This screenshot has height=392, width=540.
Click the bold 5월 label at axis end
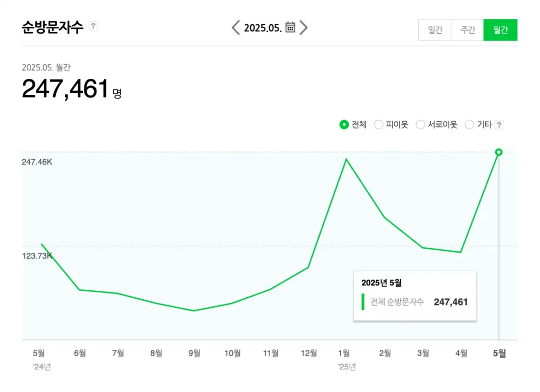(499, 354)
